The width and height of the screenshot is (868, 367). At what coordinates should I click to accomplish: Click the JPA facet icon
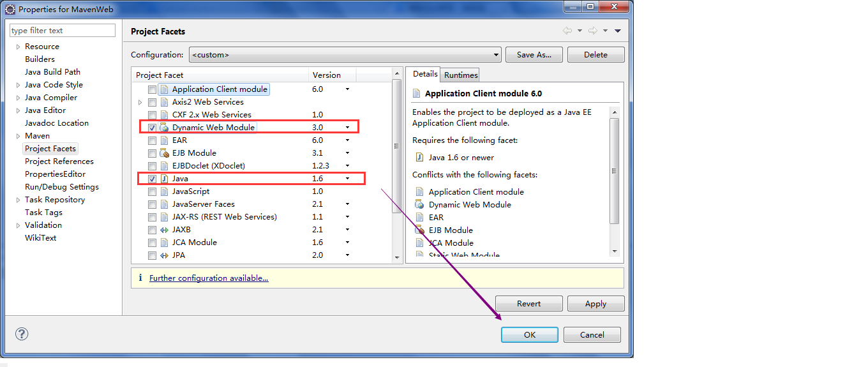click(x=164, y=255)
